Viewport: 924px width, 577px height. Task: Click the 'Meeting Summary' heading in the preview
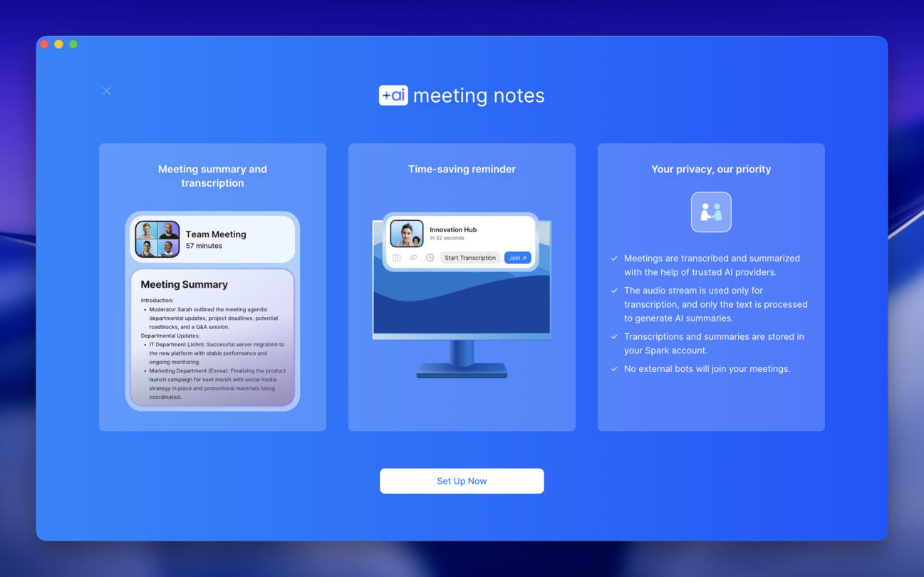point(184,284)
